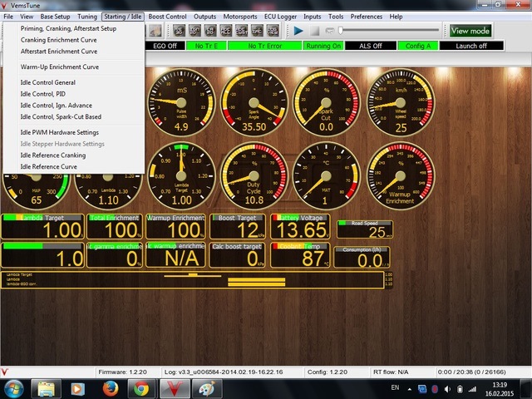This screenshot has width=532, height=399.
Task: Open the Tuning menu
Action: pyautogui.click(x=87, y=17)
